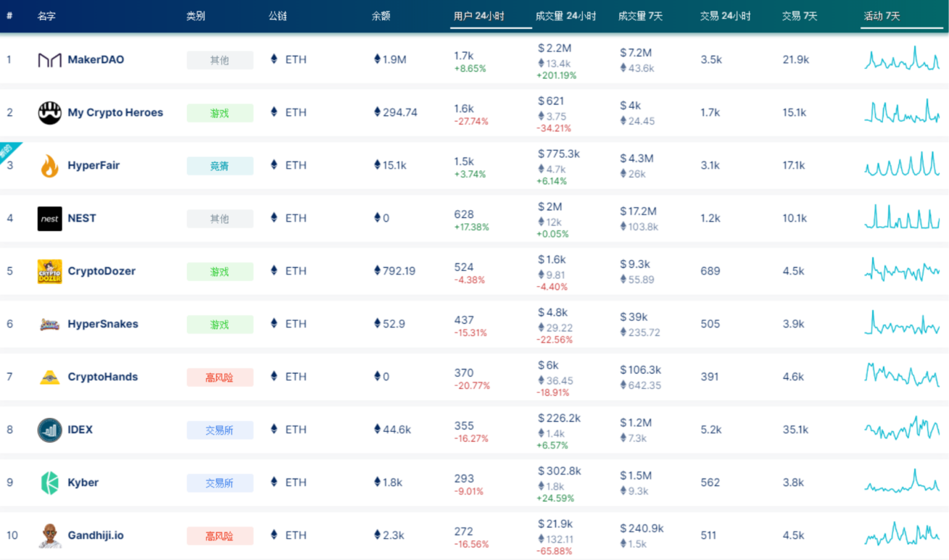The image size is (949, 560).
Task: Click the ETH chain icon in HyperSnakes row
Action: click(274, 324)
